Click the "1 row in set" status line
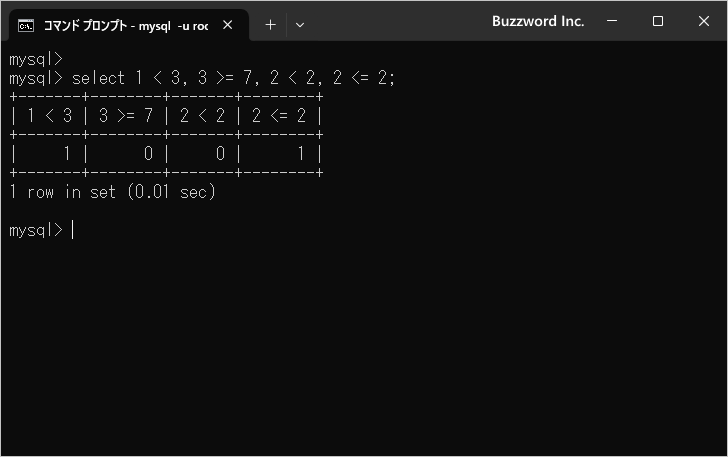 [112, 192]
